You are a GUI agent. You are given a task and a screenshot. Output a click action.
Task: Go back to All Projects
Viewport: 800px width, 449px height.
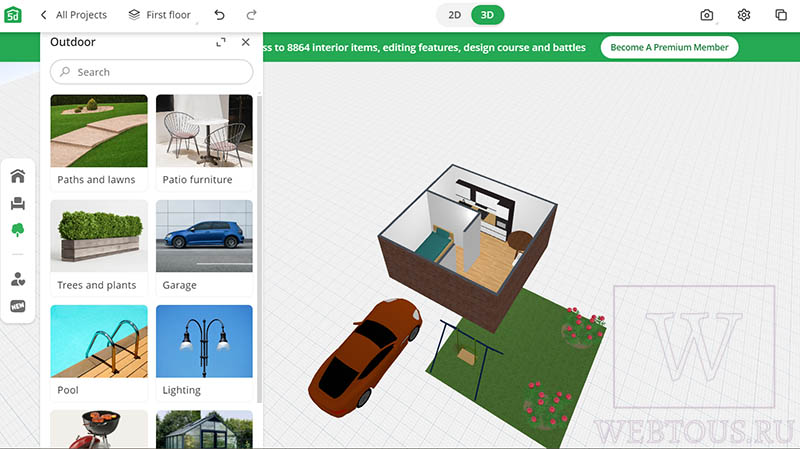point(73,15)
